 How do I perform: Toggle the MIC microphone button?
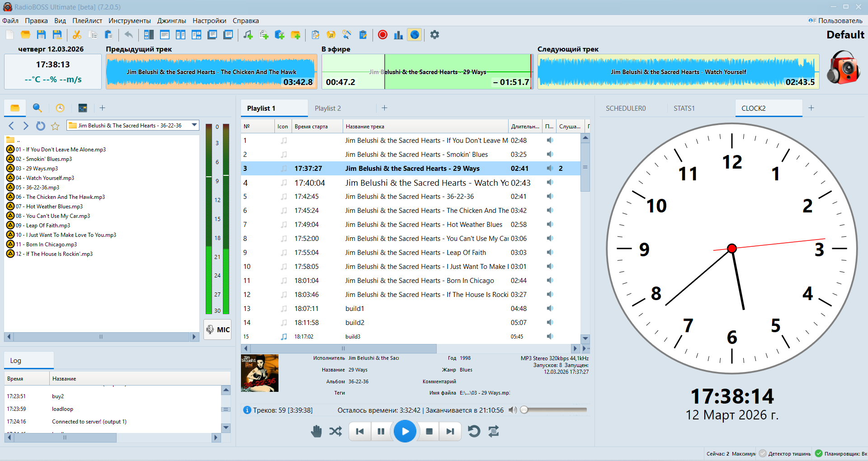[218, 329]
